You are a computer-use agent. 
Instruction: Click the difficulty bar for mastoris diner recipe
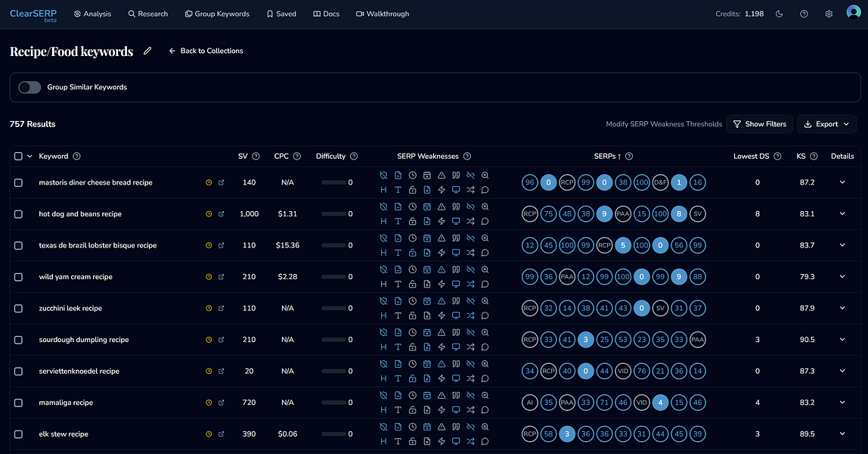click(x=333, y=182)
